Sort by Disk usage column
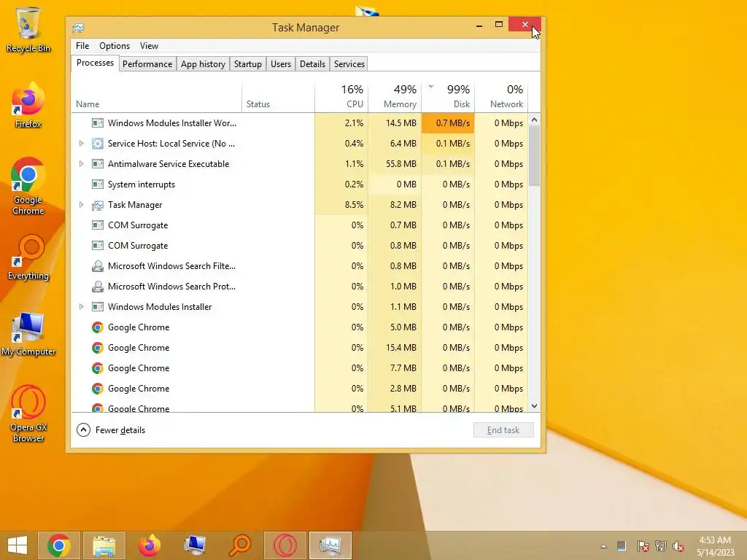The image size is (747, 560). pyautogui.click(x=448, y=96)
